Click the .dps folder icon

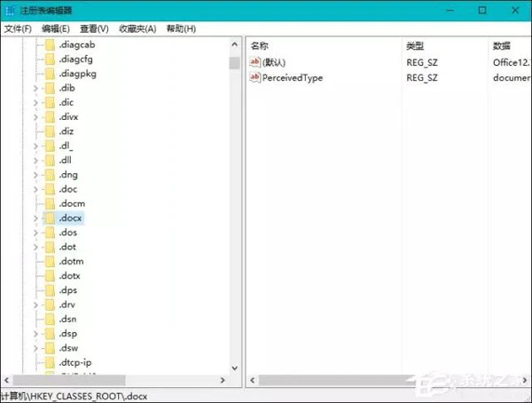click(50, 290)
